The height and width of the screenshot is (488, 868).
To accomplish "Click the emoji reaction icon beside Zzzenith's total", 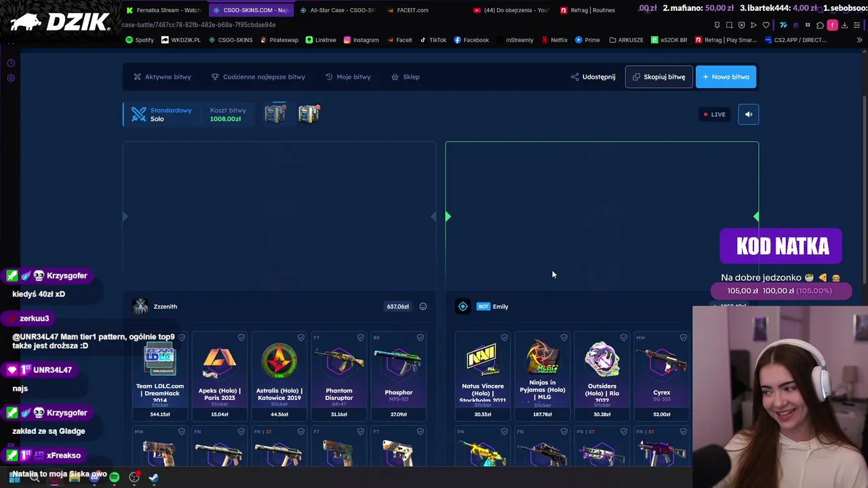I will pyautogui.click(x=423, y=306).
